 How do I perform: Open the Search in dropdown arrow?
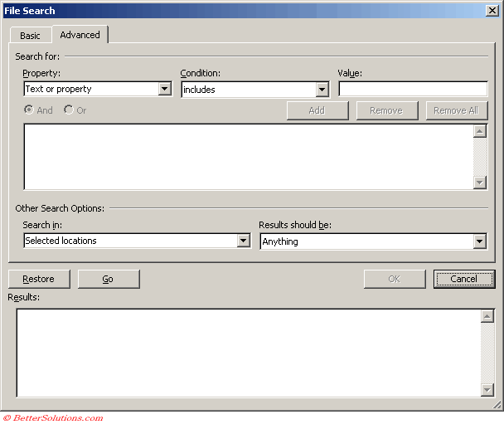coord(244,241)
